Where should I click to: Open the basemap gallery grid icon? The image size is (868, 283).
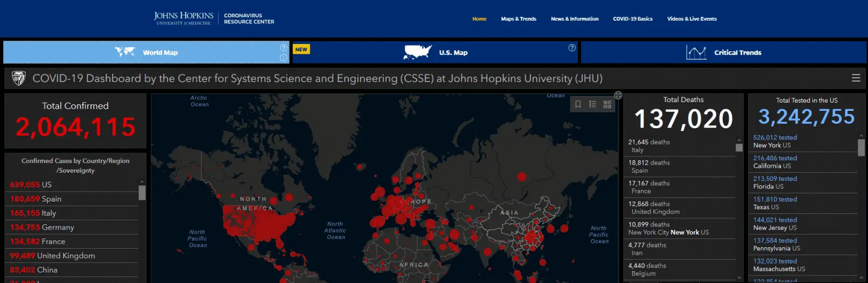[607, 104]
